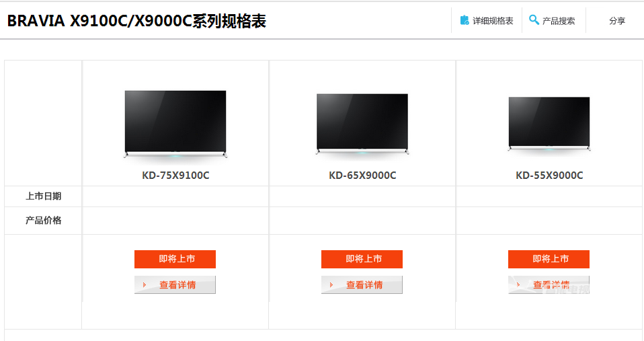Select the KD-65X9000C model name
Screen dimensions: 644x341
362,176
